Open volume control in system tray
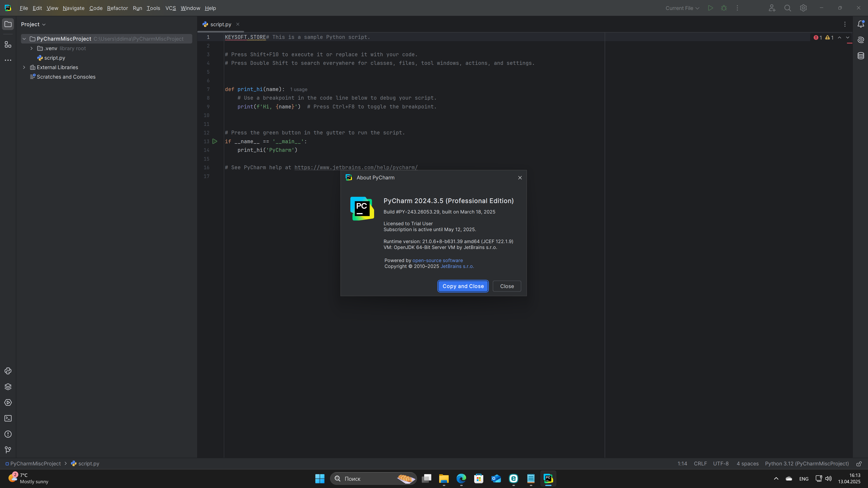 pyautogui.click(x=829, y=479)
